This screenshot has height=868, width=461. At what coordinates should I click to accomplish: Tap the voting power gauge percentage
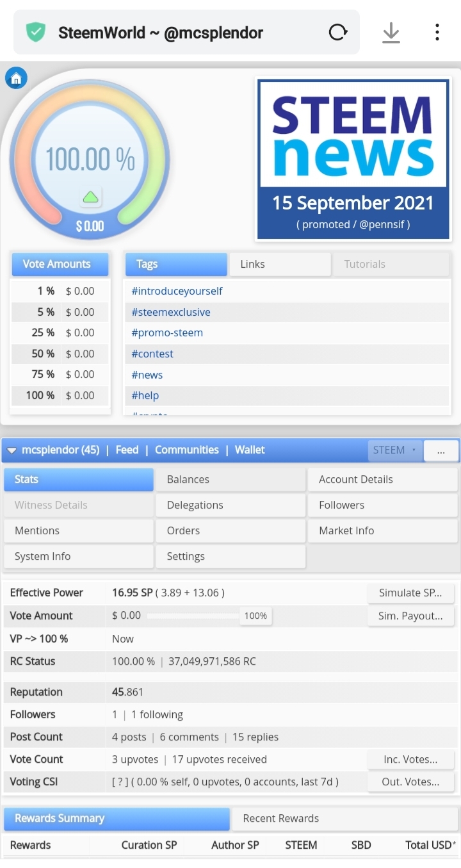[90, 159]
